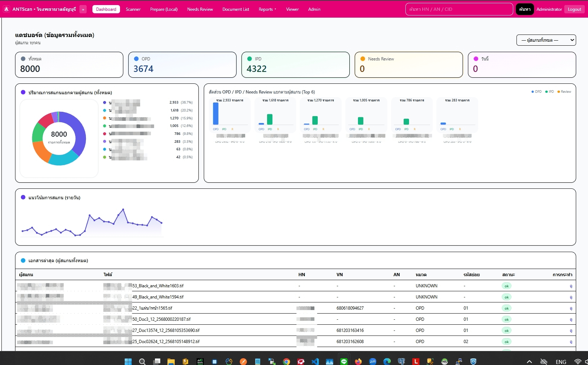Expand hidden icons in the system tray

(529, 361)
